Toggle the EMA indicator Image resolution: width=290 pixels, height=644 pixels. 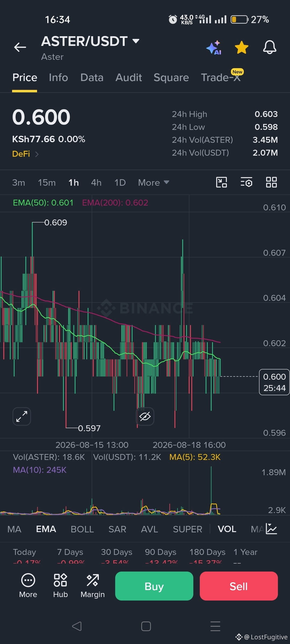point(46,529)
